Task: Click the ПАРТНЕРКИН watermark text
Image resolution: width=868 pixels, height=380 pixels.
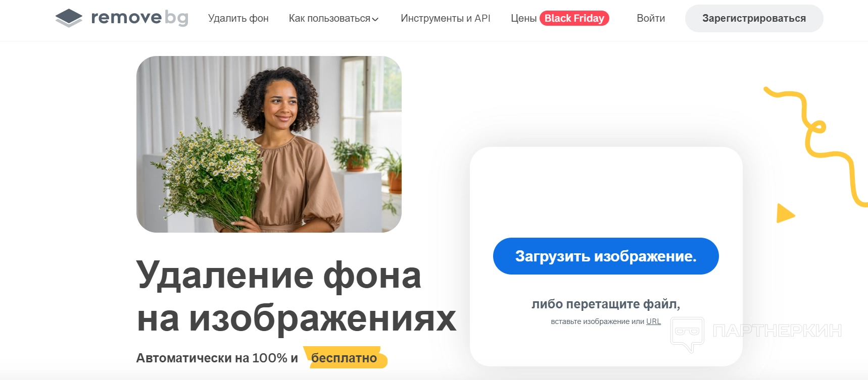Action: (777, 331)
